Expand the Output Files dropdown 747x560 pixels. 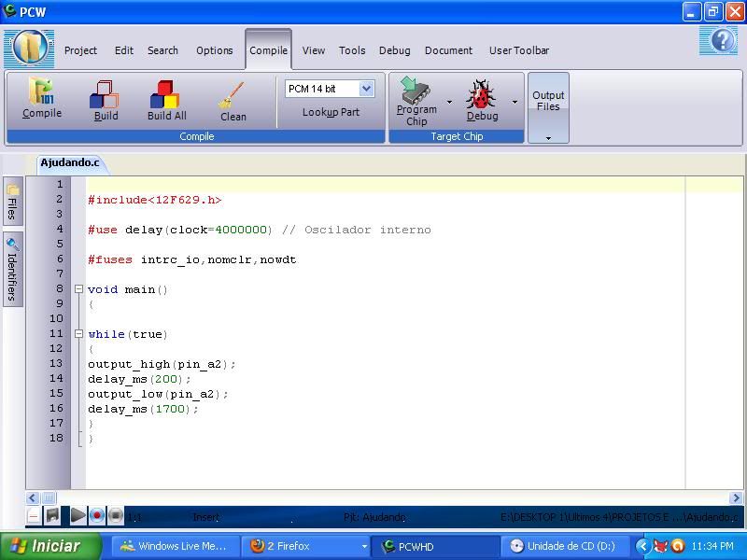click(x=548, y=138)
